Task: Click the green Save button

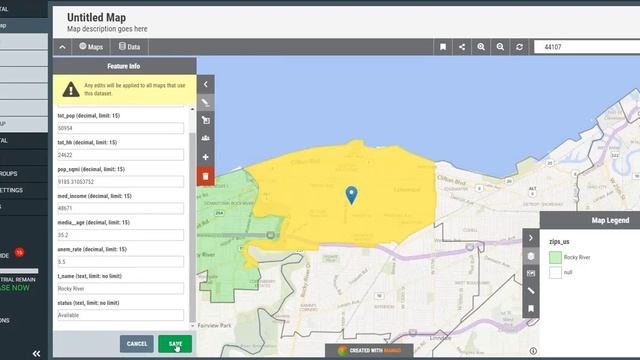Action: point(175,344)
